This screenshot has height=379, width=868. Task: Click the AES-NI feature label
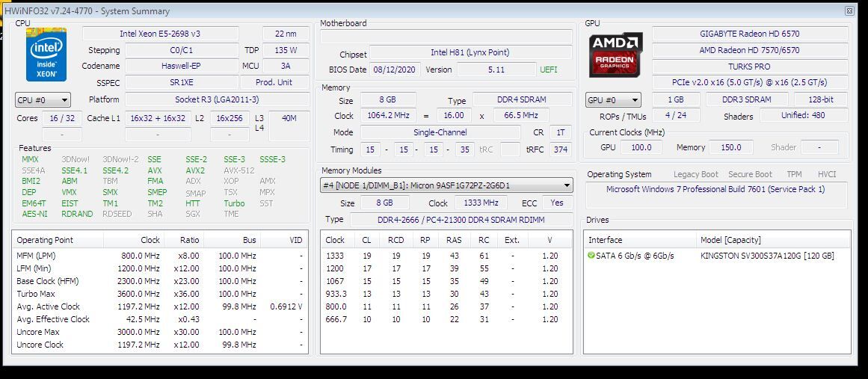point(34,214)
